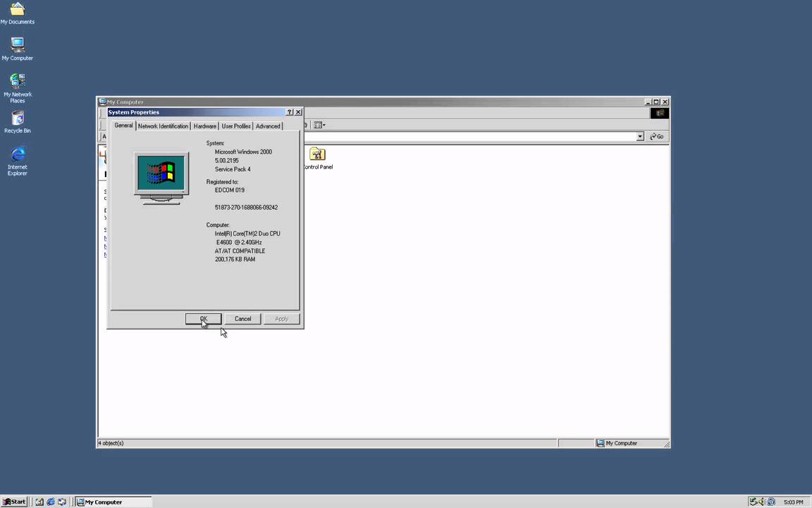This screenshot has width=812, height=508.
Task: Click the "Service Pack 4" text
Action: coord(233,169)
